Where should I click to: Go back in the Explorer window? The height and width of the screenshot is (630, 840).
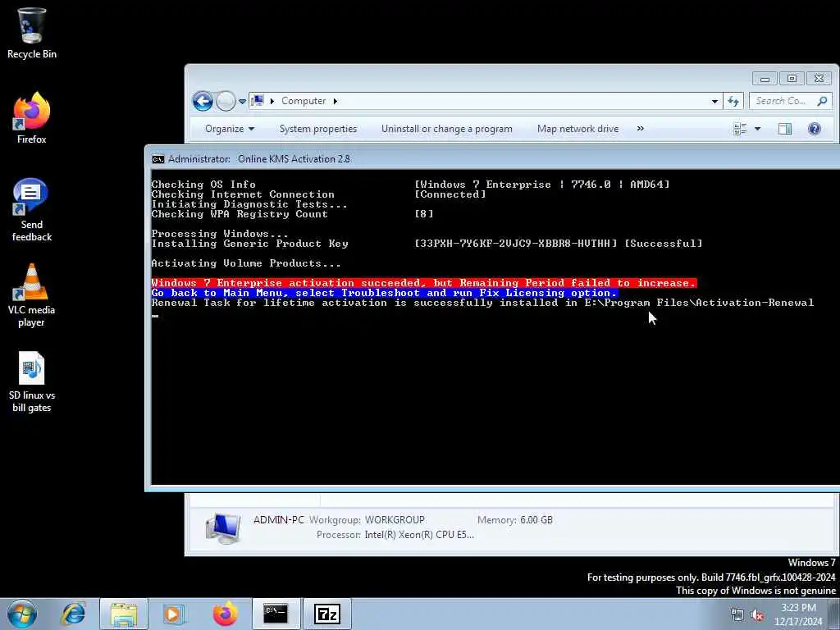203,101
